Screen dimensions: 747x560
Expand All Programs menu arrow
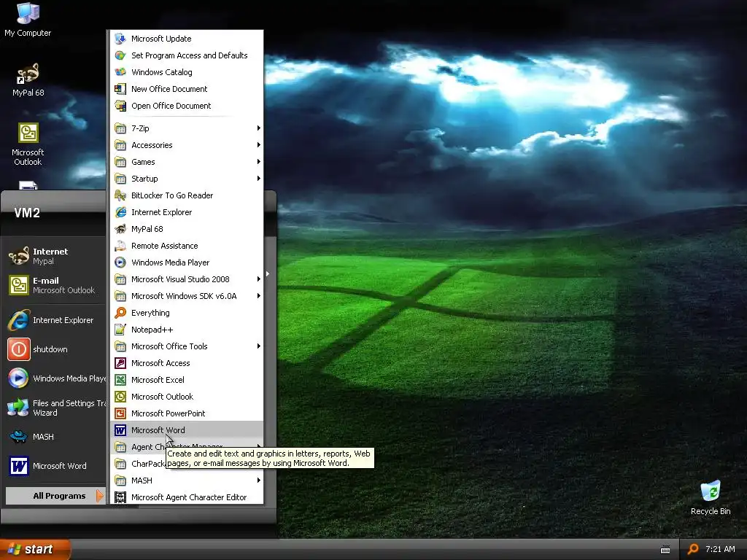[x=99, y=496]
